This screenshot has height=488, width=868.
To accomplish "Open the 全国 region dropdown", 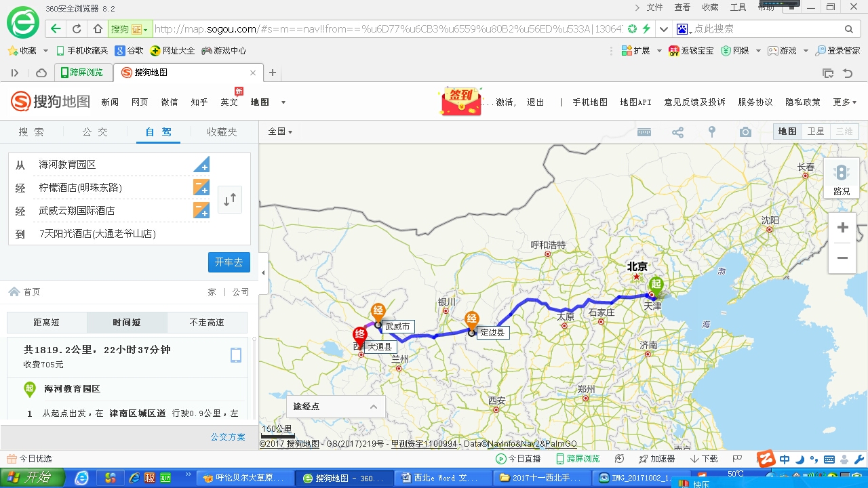I will point(280,131).
